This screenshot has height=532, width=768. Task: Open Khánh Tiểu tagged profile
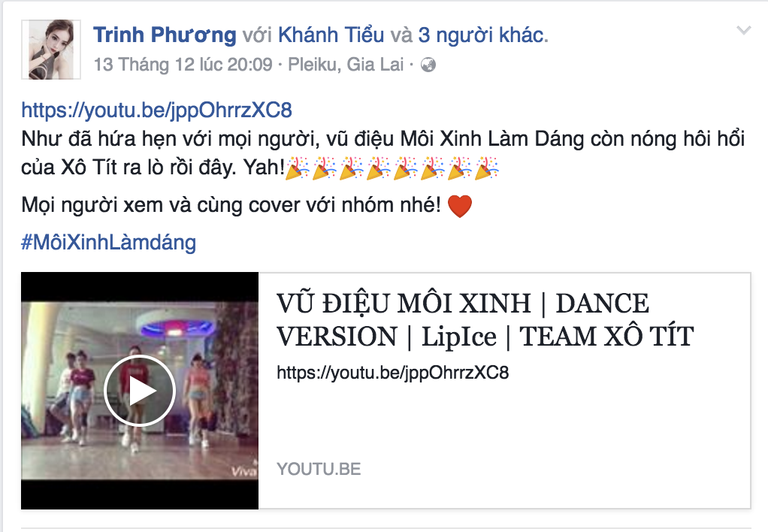[331, 35]
